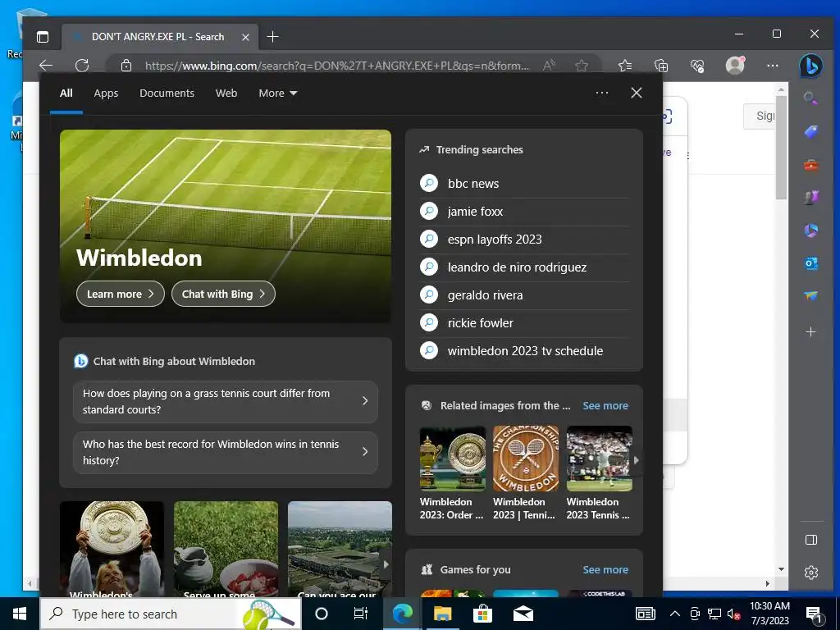Open Microsoft 365 in the Edge sidebar
840x630 pixels.
(811, 231)
